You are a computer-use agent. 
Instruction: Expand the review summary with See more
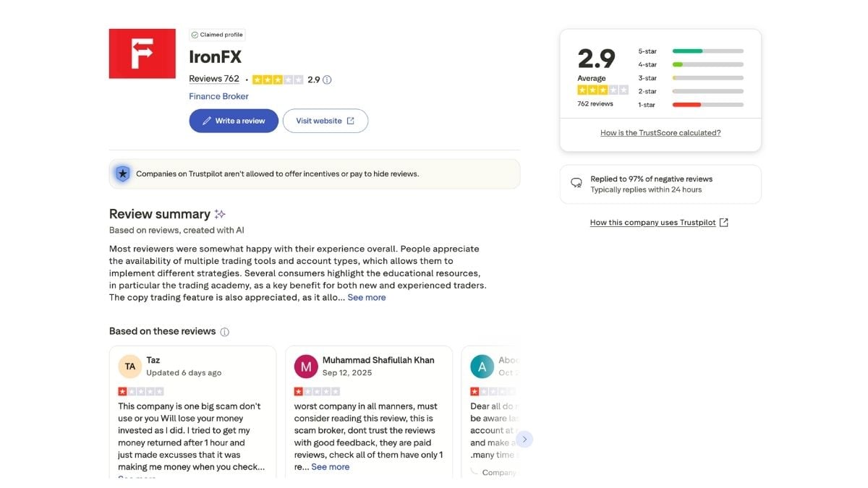click(366, 296)
